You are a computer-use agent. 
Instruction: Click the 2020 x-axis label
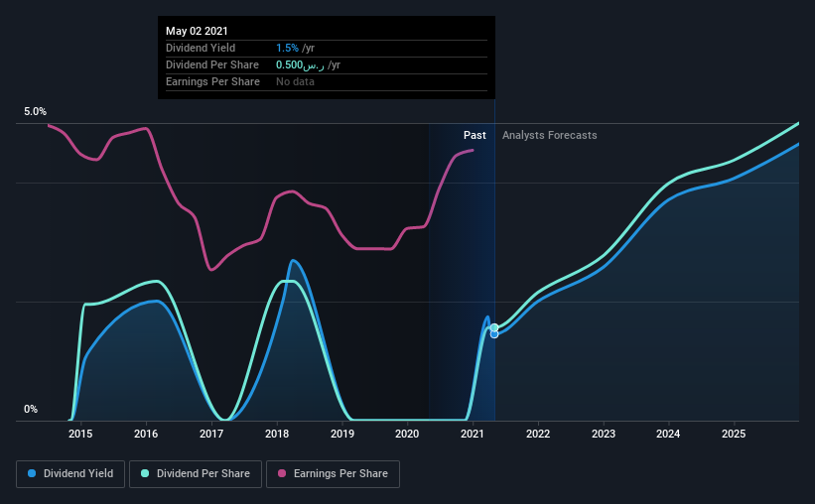[x=407, y=434]
